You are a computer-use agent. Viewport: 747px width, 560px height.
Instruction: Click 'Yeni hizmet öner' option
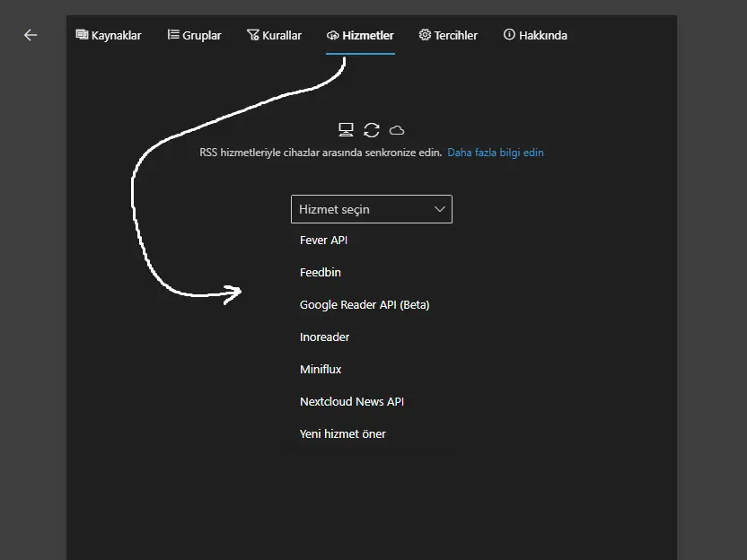(372, 434)
